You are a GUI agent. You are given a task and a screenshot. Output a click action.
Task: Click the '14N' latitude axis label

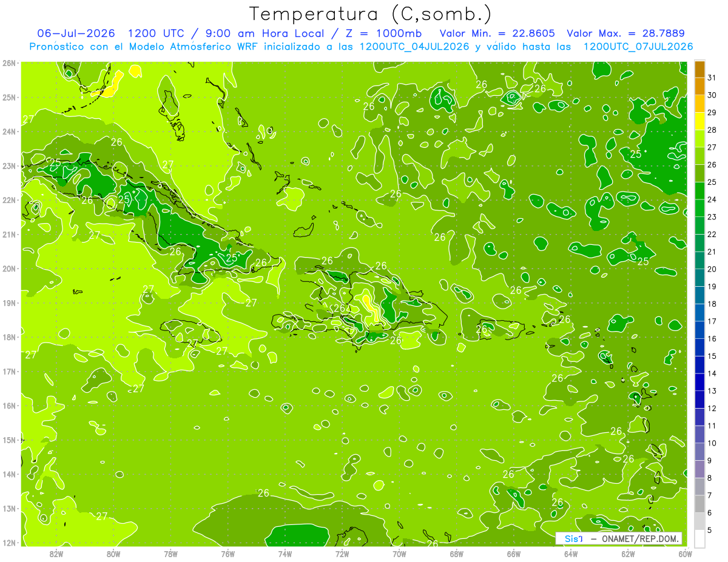tap(8, 474)
